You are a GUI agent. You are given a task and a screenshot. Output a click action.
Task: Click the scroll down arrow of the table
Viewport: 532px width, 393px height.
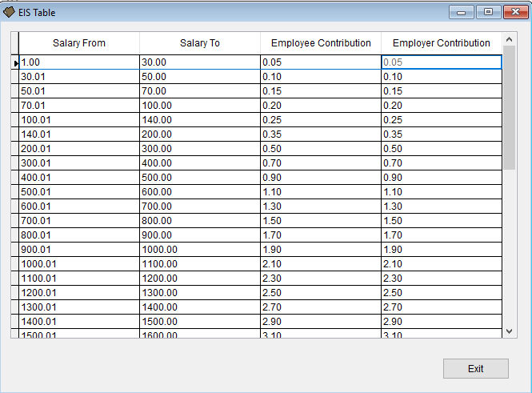coord(510,331)
